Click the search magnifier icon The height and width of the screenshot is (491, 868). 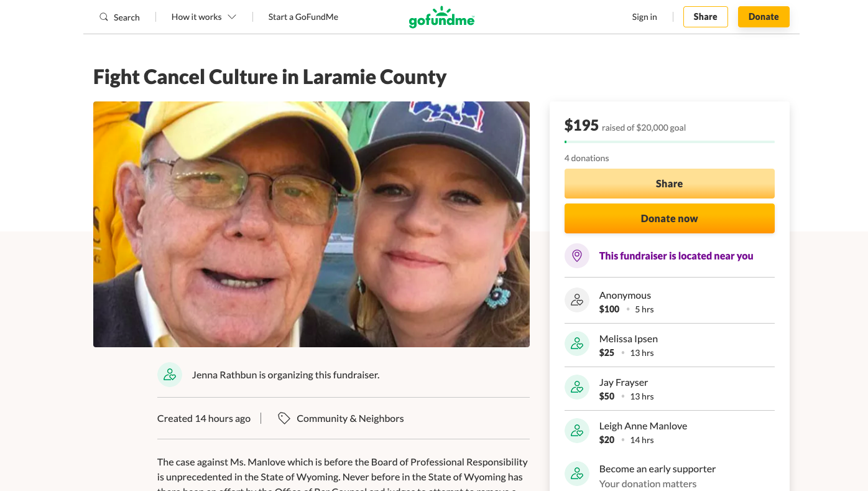pyautogui.click(x=103, y=17)
